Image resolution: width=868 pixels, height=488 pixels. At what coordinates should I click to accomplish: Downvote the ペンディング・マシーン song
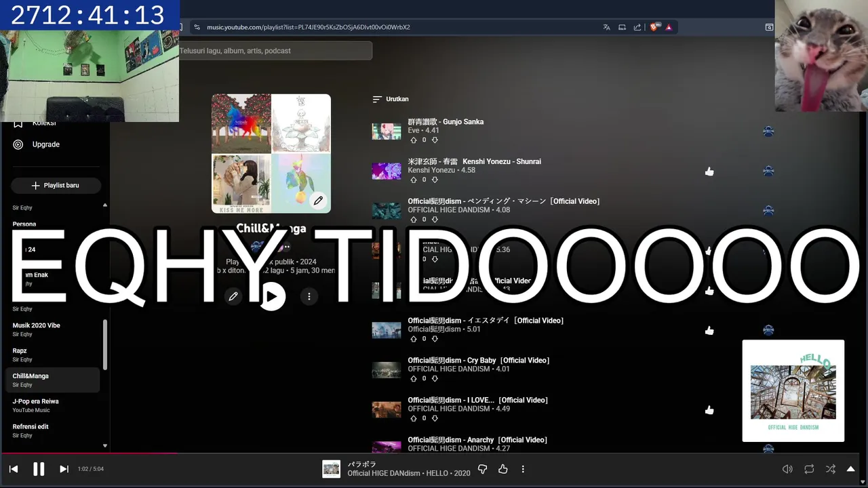click(x=435, y=220)
